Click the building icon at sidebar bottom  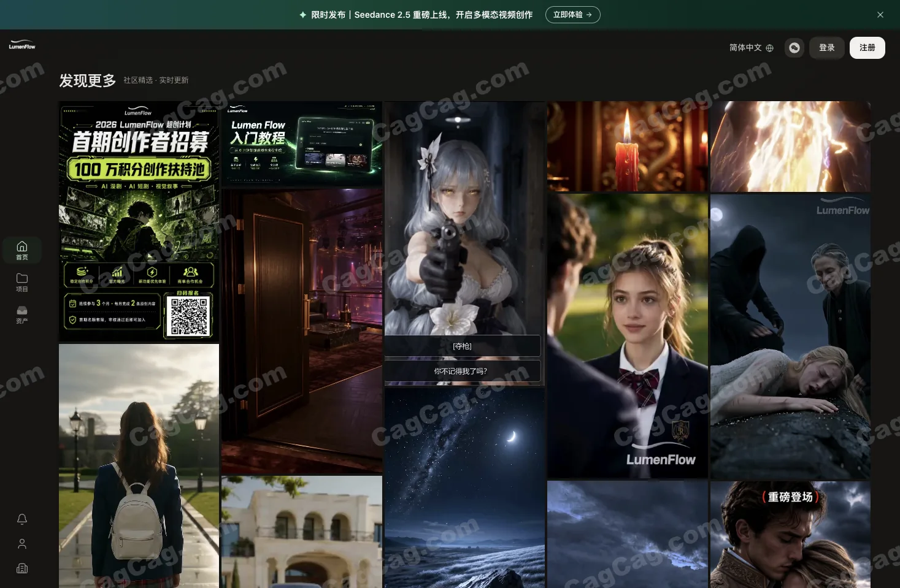(x=22, y=568)
